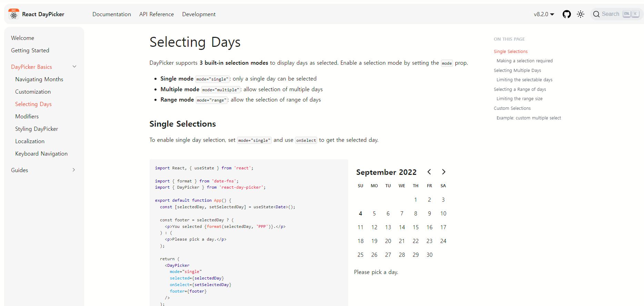Select day 4 in the September calendar
The width and height of the screenshot is (644, 306).
pyautogui.click(x=360, y=213)
